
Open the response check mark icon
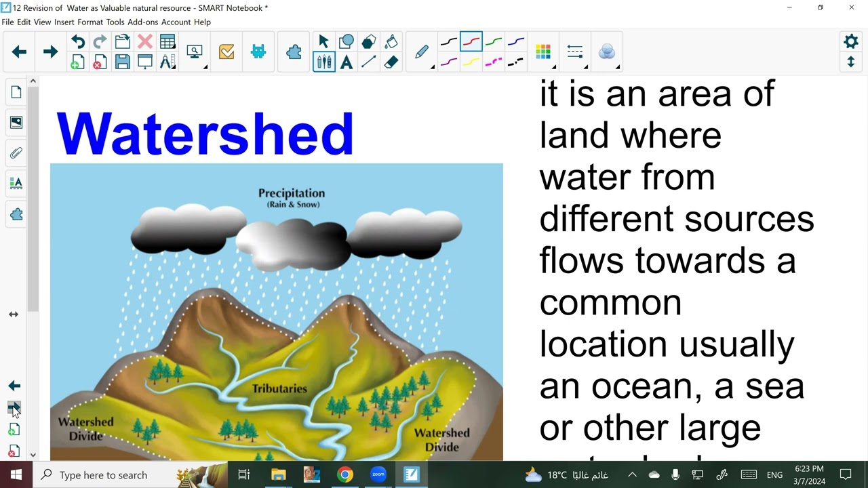pyautogui.click(x=226, y=52)
